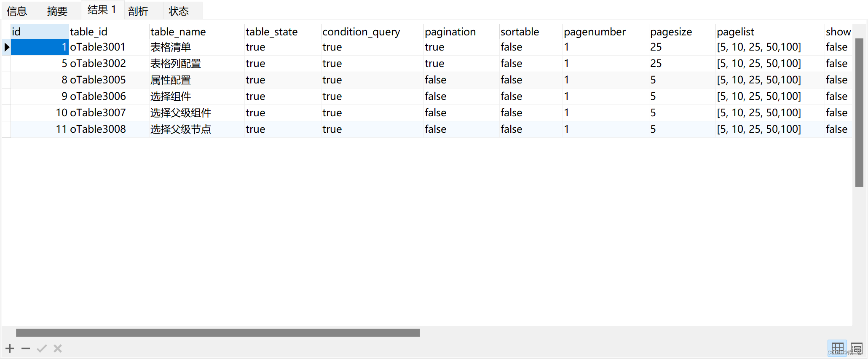Screen dimensions: 868x359
Task: Select pagination cell in oTable3005 row
Action: point(461,80)
